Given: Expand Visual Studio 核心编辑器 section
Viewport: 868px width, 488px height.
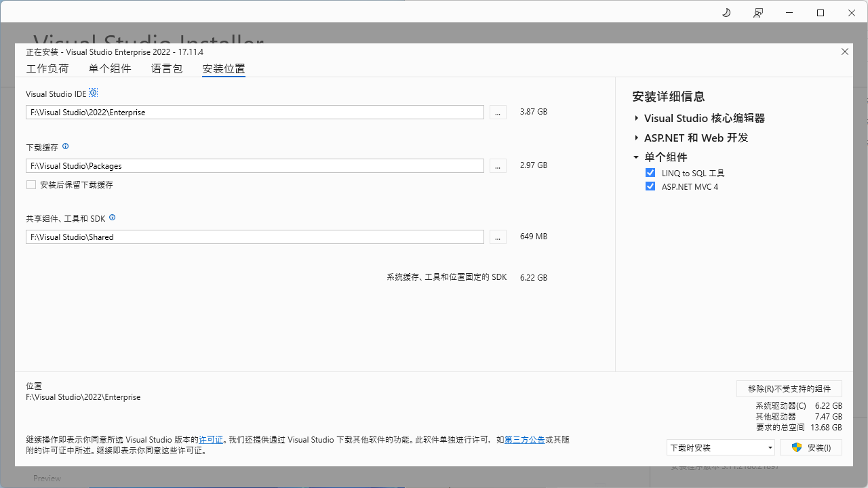Looking at the screenshot, I should (637, 118).
